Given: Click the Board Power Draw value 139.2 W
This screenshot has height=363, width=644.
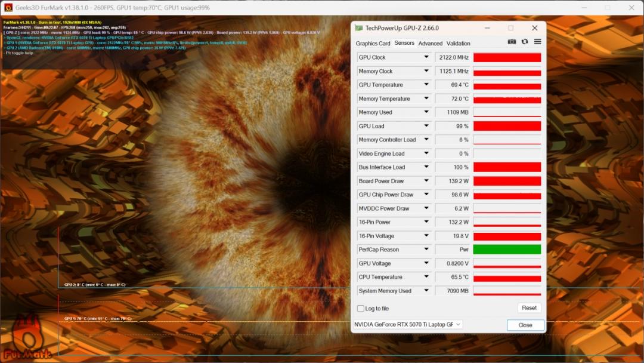Looking at the screenshot, I should tap(459, 181).
